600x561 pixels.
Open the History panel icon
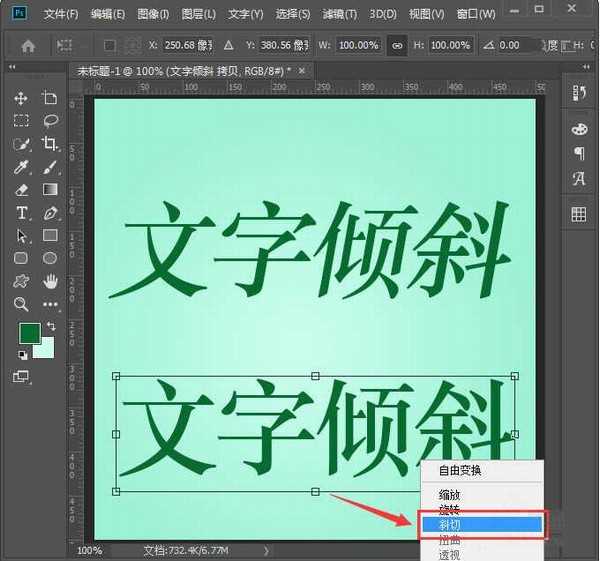pos(578,93)
